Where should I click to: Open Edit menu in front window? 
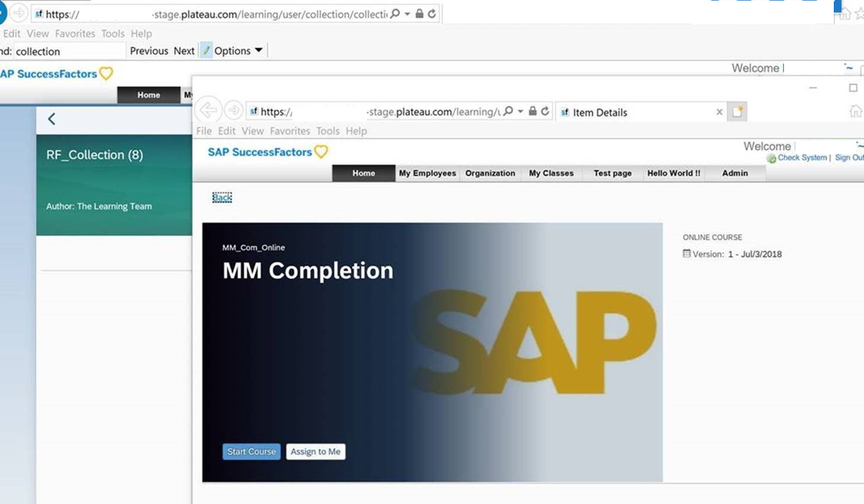[226, 131]
